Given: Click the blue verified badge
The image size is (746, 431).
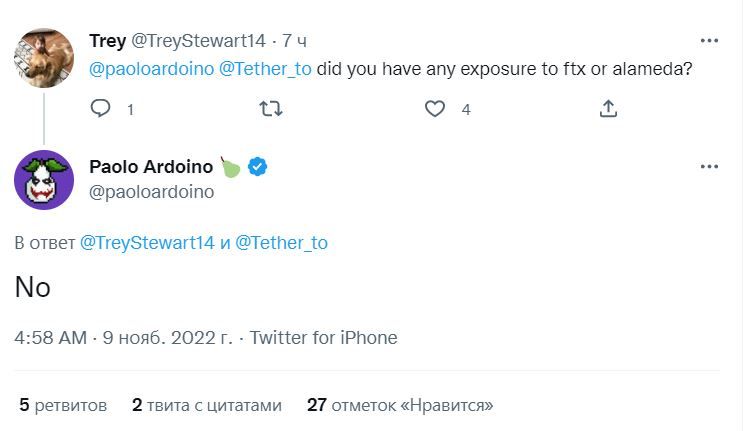Looking at the screenshot, I should point(257,167).
